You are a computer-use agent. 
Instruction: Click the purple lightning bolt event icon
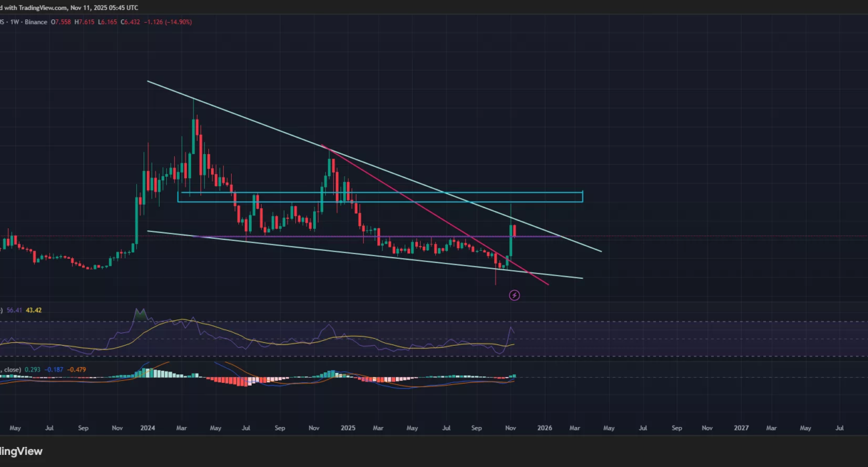click(514, 295)
